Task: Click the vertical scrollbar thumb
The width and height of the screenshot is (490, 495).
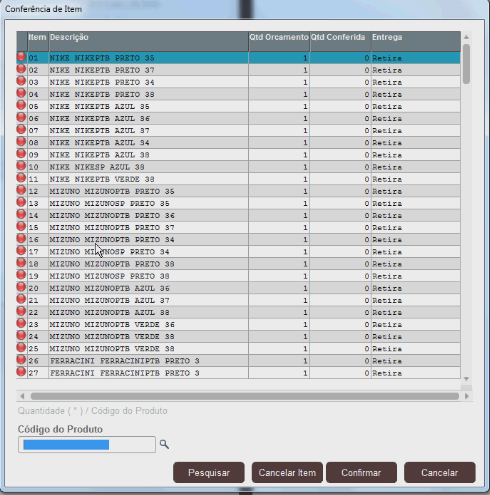Action: pyautogui.click(x=466, y=64)
